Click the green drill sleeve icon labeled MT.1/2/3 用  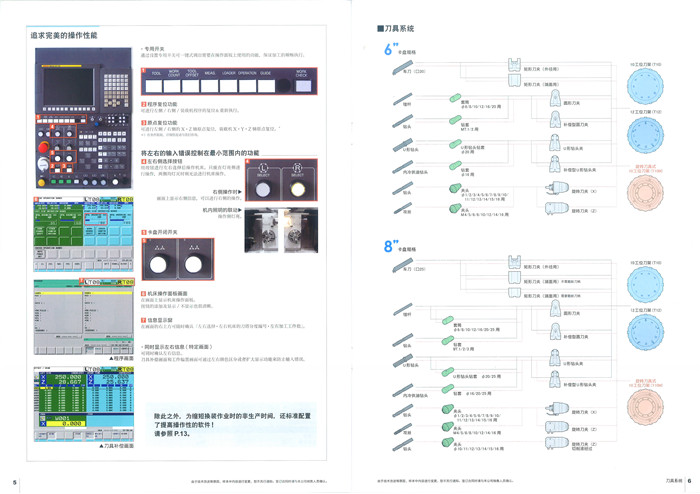click(x=448, y=340)
